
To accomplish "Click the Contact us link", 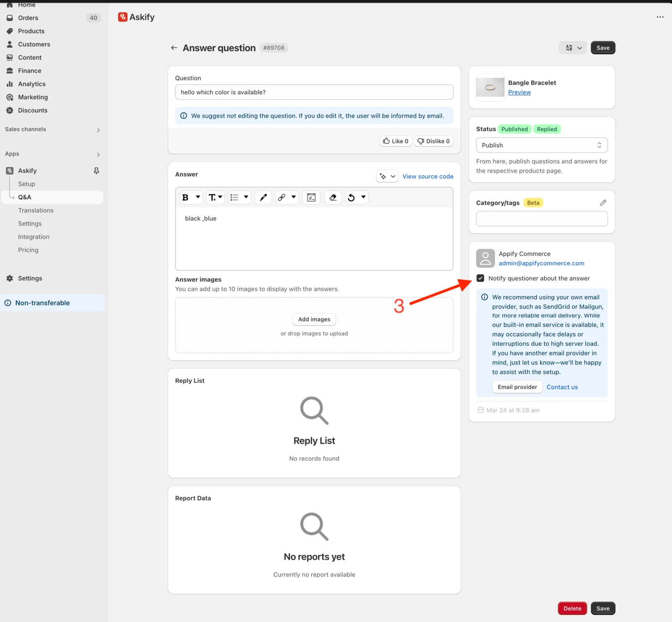I will coord(562,387).
